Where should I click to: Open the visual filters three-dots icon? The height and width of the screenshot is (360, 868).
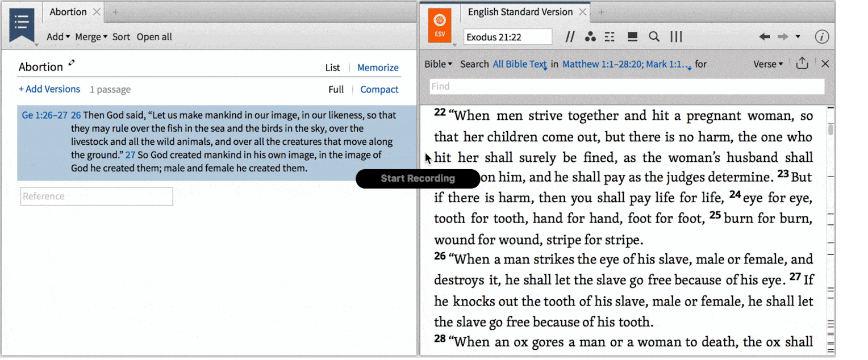(590, 37)
